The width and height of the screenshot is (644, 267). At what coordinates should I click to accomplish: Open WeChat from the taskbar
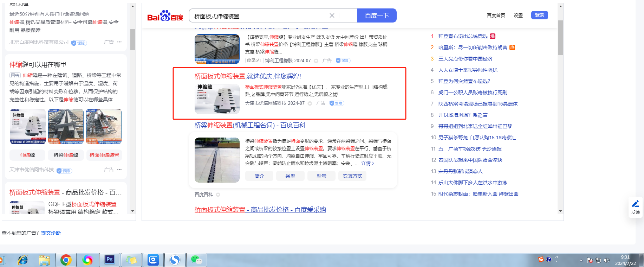point(196,260)
